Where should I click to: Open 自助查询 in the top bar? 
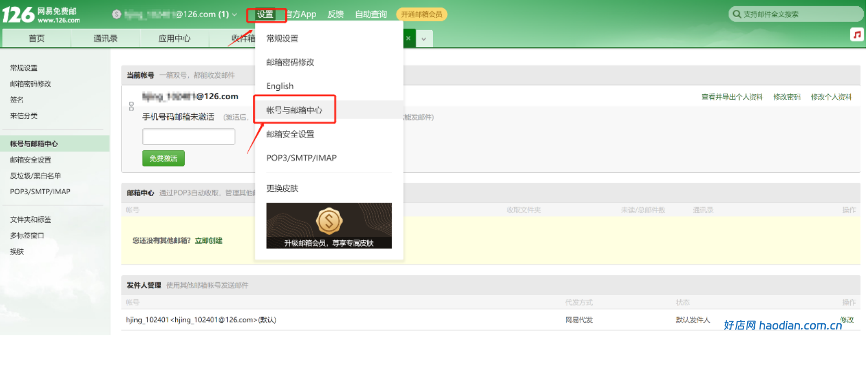coord(371,14)
